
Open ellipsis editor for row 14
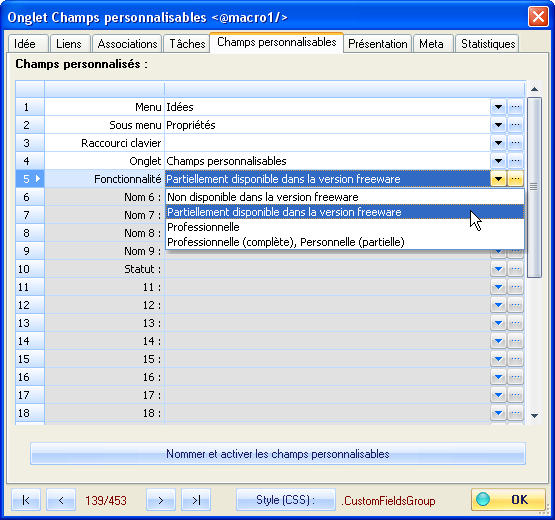(515, 341)
